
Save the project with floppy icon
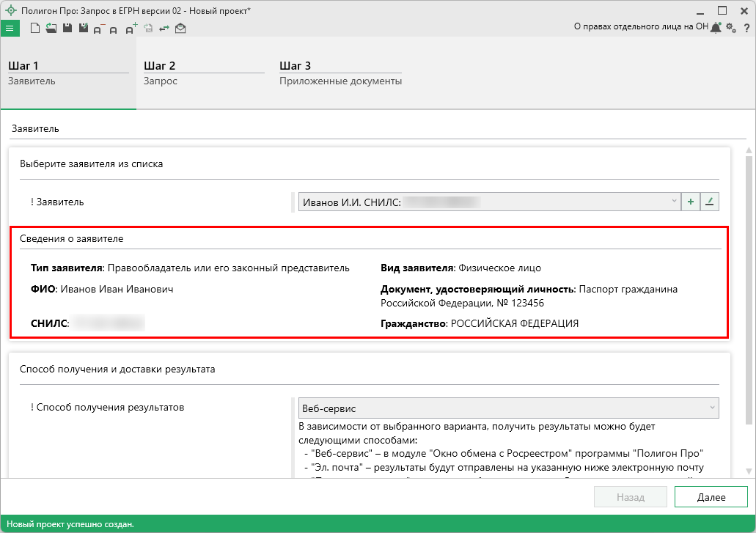[x=67, y=29]
